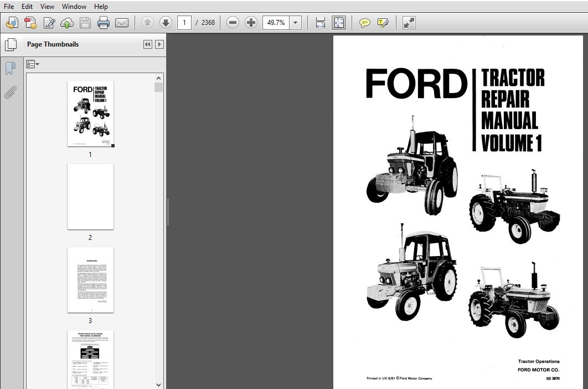The height and width of the screenshot is (389, 588).
Task: Toggle the fit one full page icon
Action: click(339, 23)
